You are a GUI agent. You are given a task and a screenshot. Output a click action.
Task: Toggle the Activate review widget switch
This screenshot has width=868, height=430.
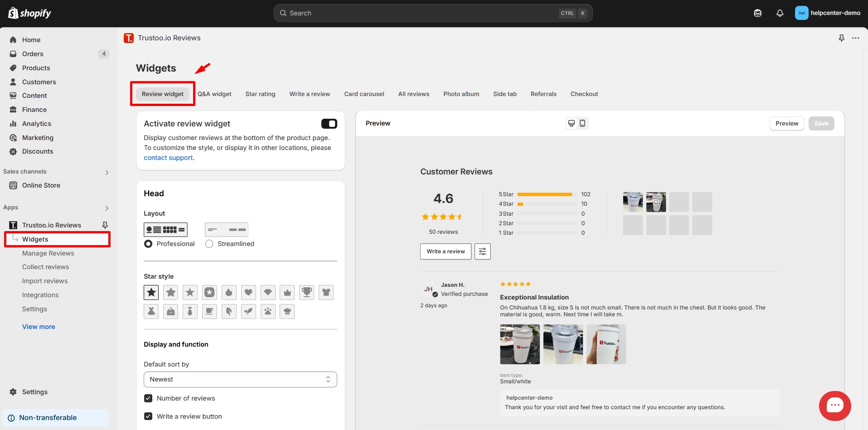click(x=329, y=124)
